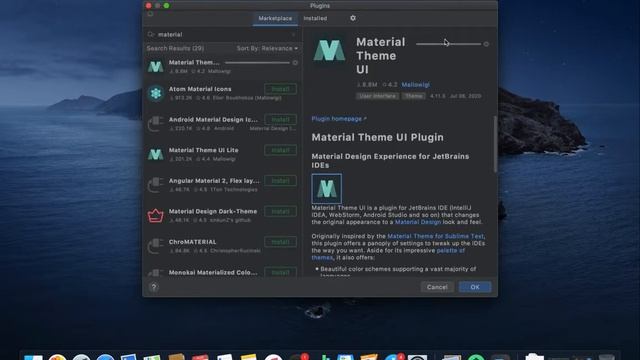Click the Android Material Design plugin icon
The width and height of the screenshot is (640, 360).
(x=156, y=124)
